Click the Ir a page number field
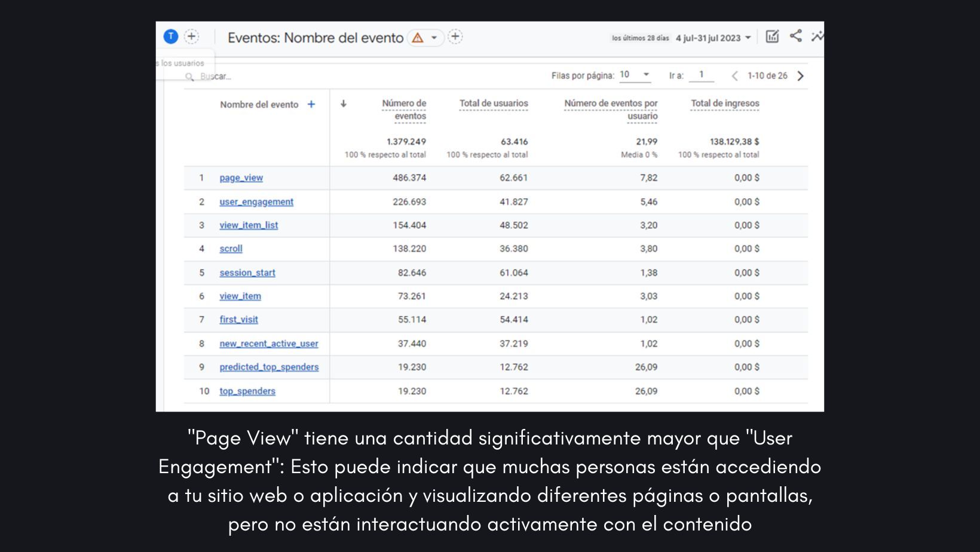The height and width of the screenshot is (552, 980). tap(702, 75)
